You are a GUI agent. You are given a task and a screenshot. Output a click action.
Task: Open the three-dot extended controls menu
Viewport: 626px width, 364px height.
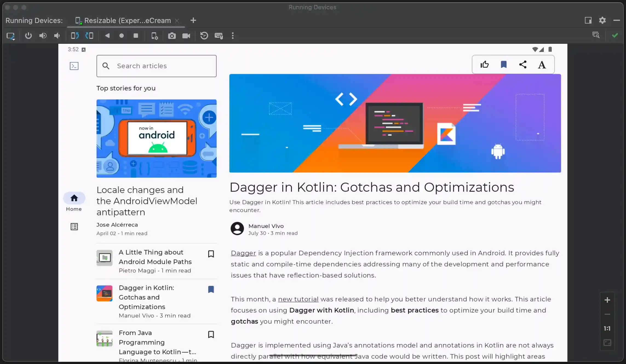pyautogui.click(x=233, y=36)
